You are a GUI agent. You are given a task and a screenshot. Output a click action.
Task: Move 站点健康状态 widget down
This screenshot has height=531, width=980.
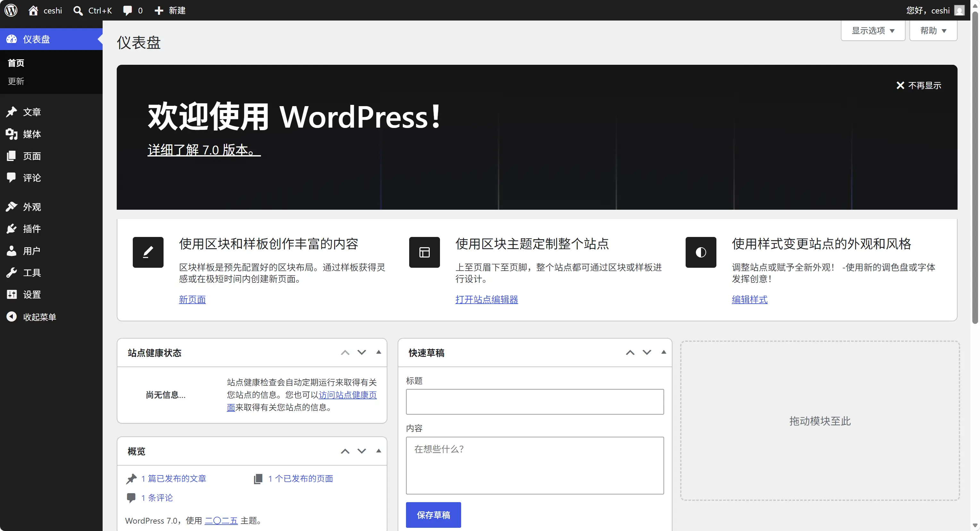(362, 353)
